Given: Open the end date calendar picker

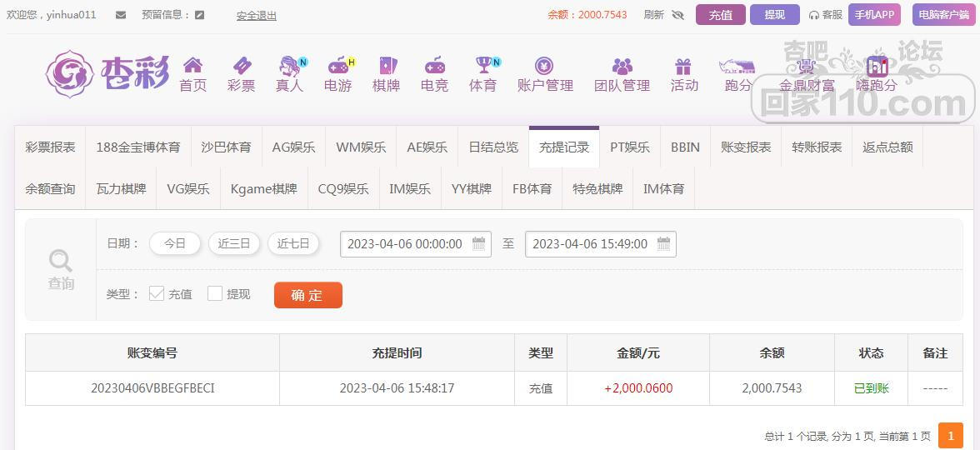Looking at the screenshot, I should click(x=663, y=244).
